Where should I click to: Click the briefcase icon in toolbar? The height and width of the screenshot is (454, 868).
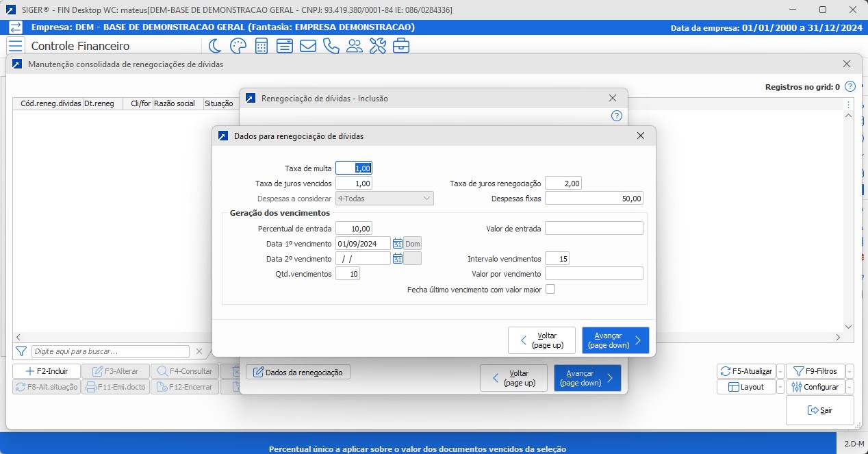pos(401,46)
